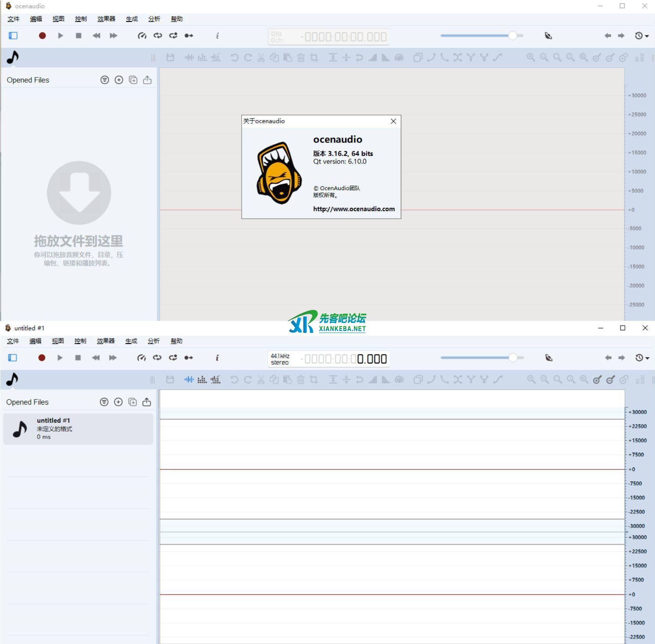Click vertical zoom in icon in untitled #1 window
This screenshot has width=655, height=644.
(597, 380)
